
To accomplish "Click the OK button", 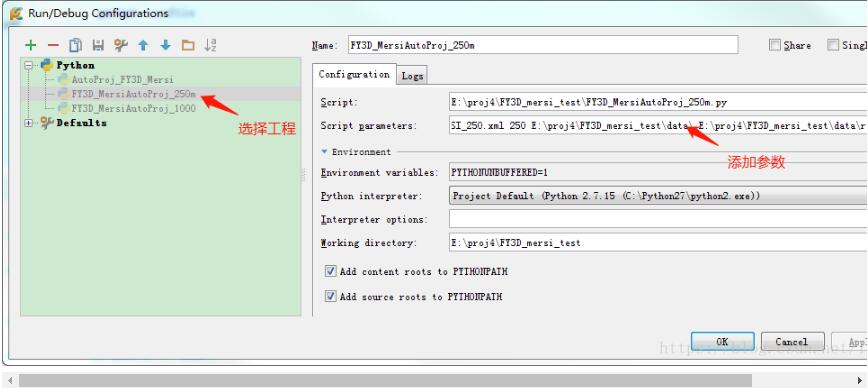I will tap(722, 342).
